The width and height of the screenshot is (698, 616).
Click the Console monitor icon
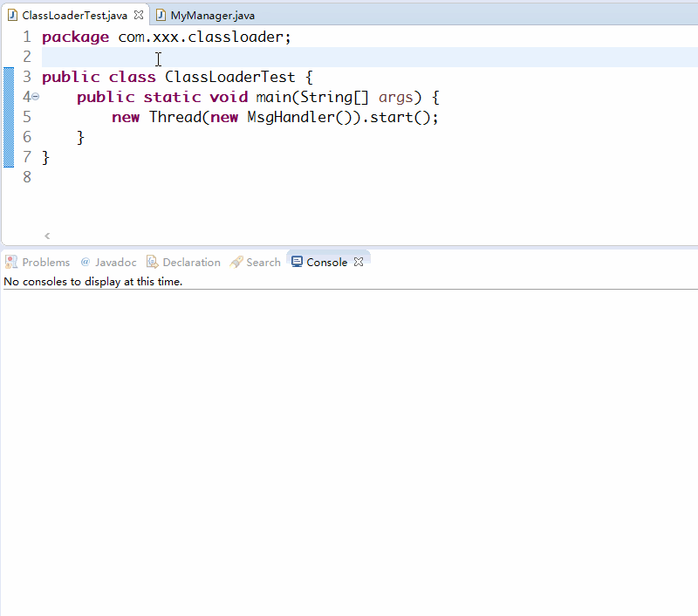tap(297, 262)
